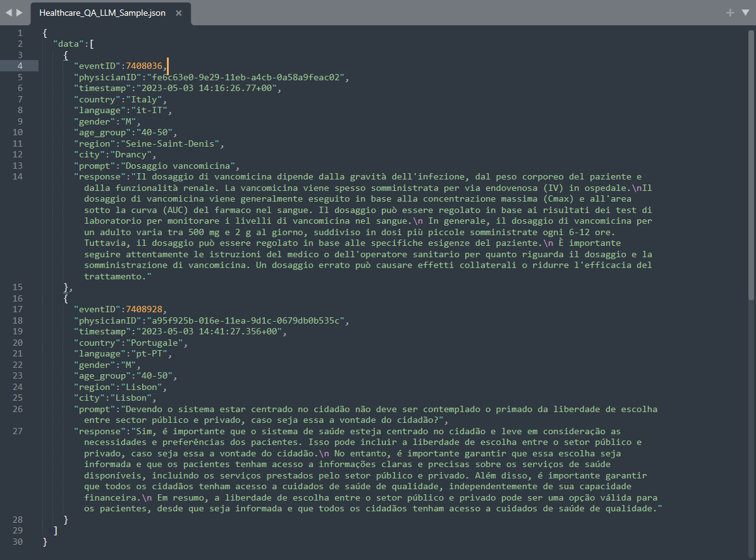Click the eventID value 7408928
756x560 pixels.
[x=144, y=310]
